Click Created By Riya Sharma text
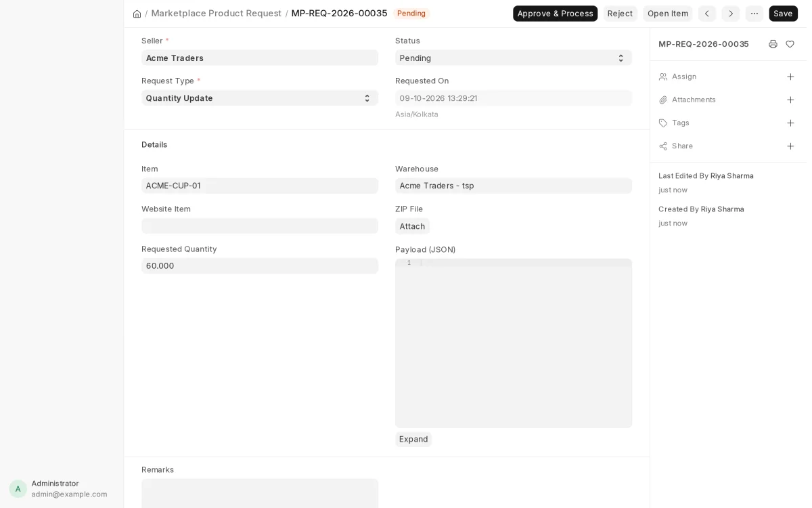 coord(701,209)
